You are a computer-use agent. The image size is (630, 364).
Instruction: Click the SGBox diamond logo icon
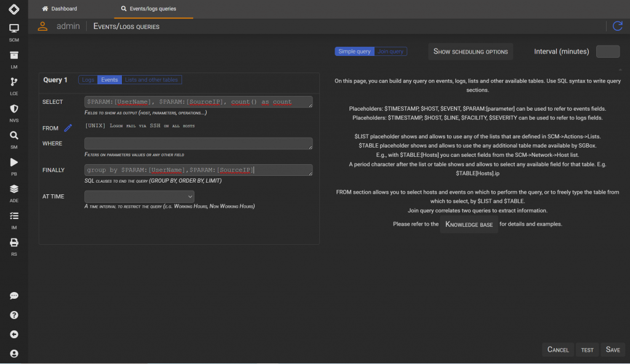(x=14, y=9)
